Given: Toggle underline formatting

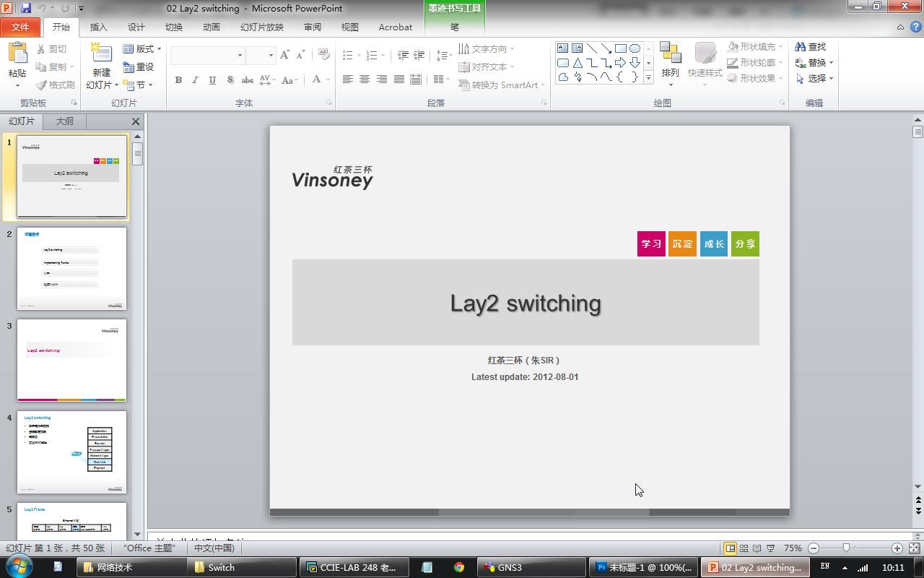Looking at the screenshot, I should coord(212,80).
